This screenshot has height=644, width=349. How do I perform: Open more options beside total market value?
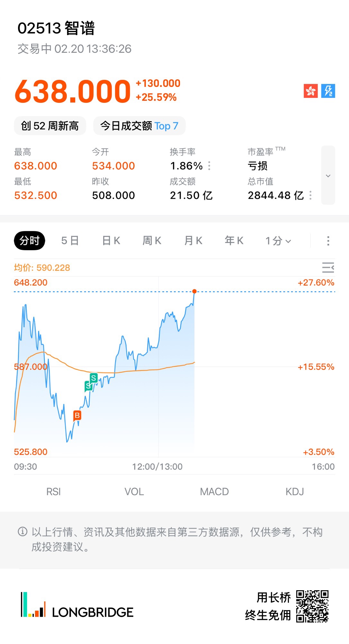[x=310, y=195]
